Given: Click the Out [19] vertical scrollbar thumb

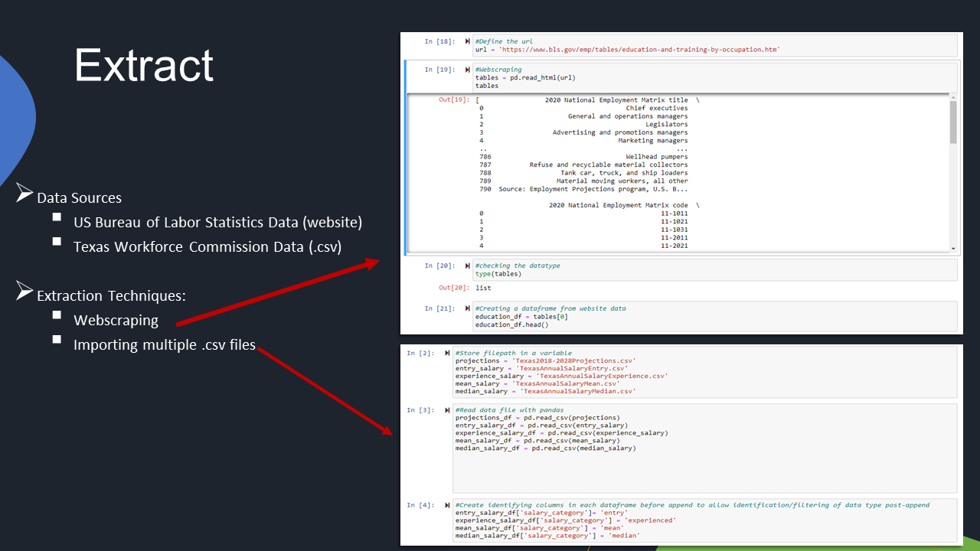Looking at the screenshot, I should tap(952, 126).
